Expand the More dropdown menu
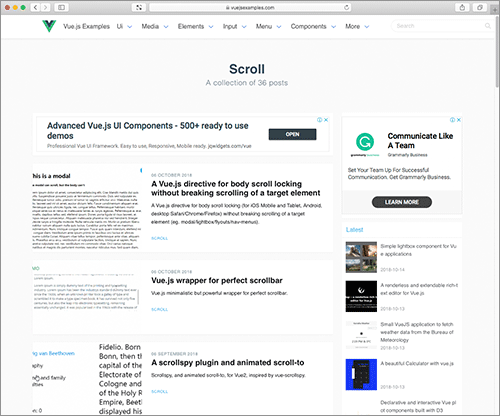The width and height of the screenshot is (500, 416). pyautogui.click(x=357, y=26)
